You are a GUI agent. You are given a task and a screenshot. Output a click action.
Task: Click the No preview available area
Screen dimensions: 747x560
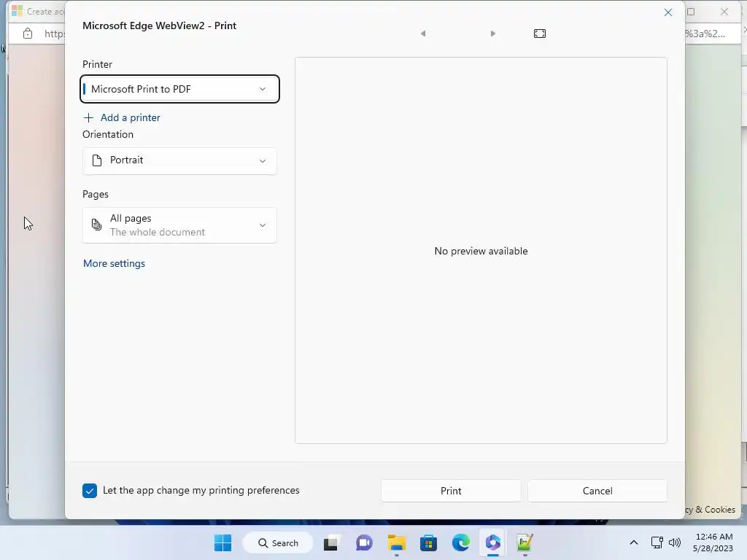[x=481, y=251]
